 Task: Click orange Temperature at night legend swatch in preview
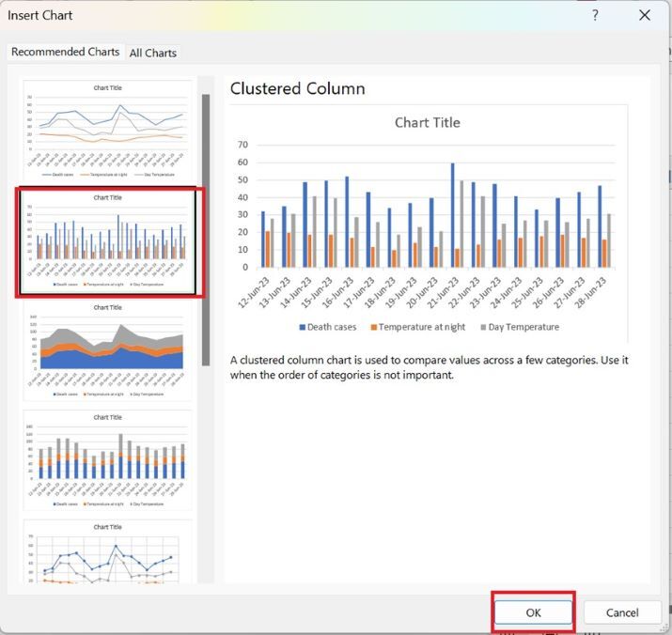[x=373, y=327]
